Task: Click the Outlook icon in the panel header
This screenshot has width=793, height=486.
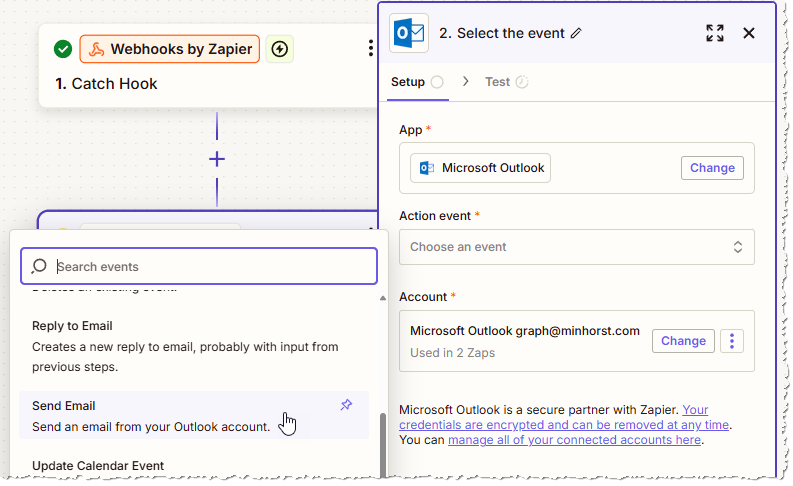Action: click(409, 33)
